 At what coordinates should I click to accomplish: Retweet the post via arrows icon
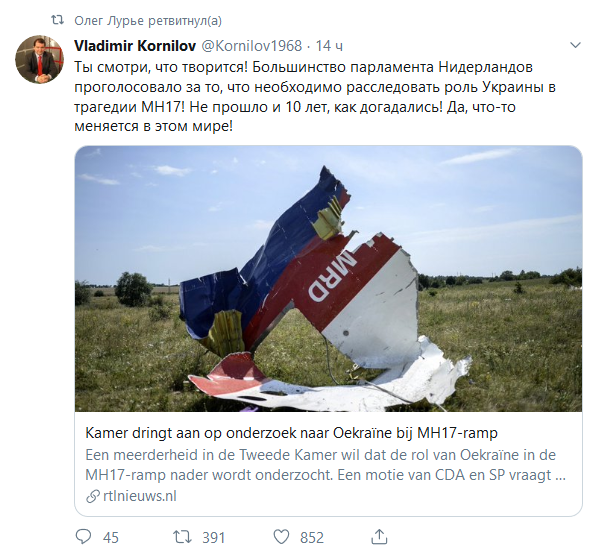(x=182, y=537)
